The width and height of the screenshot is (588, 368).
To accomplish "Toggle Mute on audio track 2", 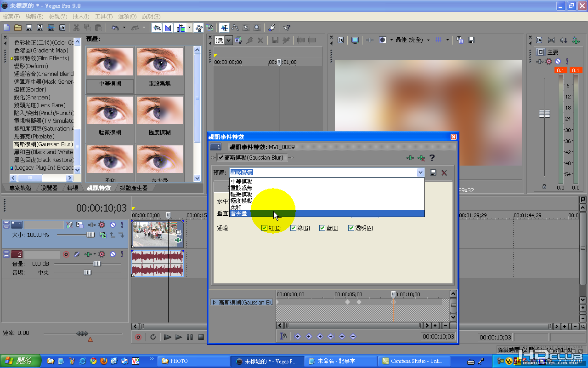I will tap(113, 254).
